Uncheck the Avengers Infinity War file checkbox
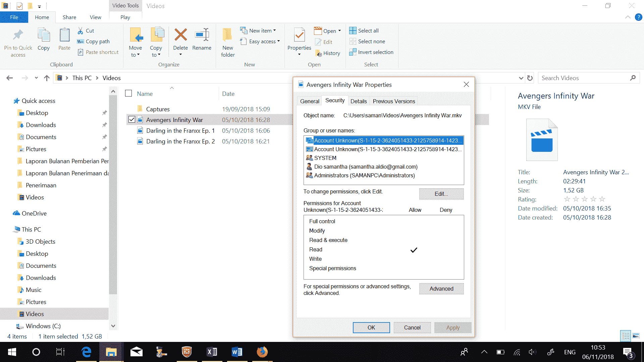The width and height of the screenshot is (644, 362). click(132, 120)
